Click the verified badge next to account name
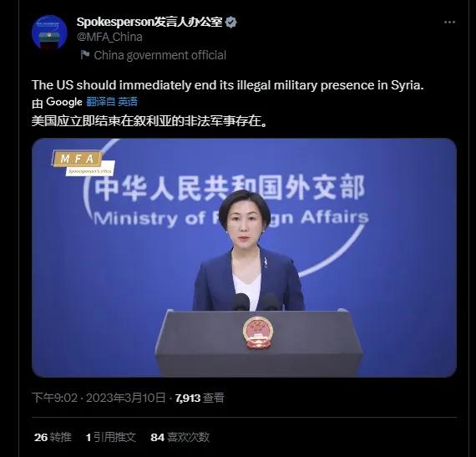This screenshot has height=457, width=476. tap(231, 23)
